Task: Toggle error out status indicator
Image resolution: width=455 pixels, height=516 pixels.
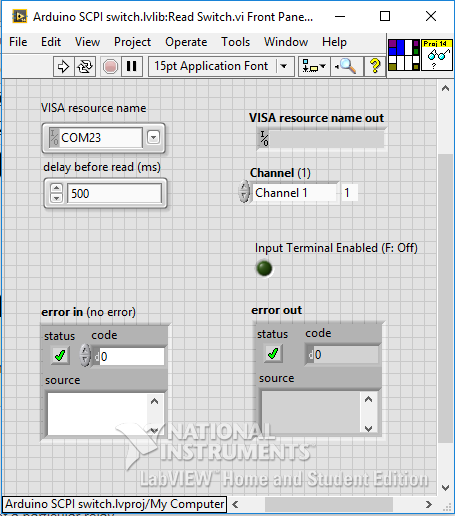Action: pyautogui.click(x=273, y=353)
